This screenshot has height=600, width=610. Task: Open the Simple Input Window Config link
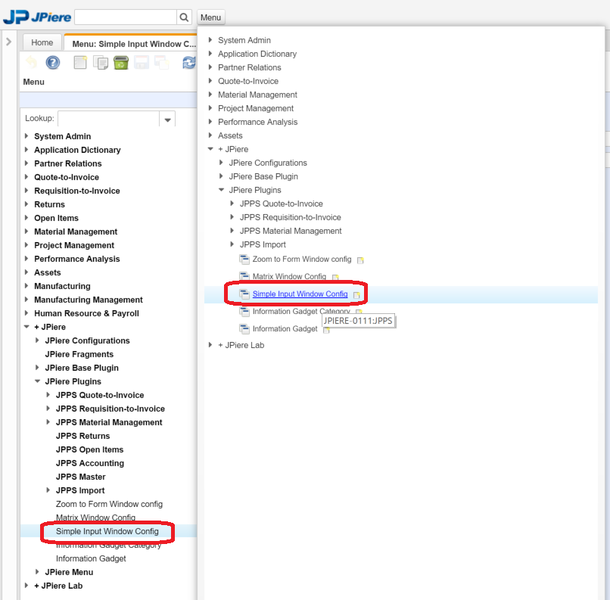tap(300, 294)
